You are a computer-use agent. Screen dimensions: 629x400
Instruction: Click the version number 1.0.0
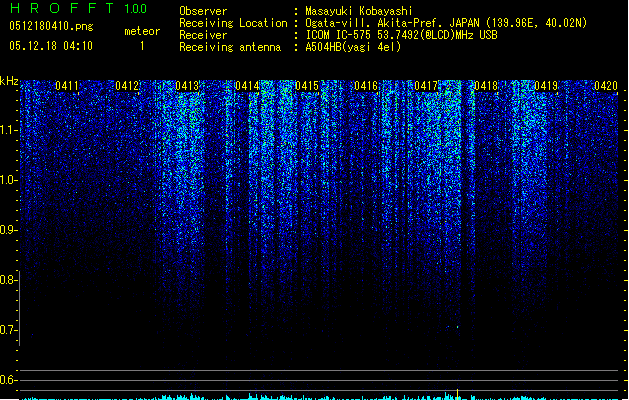click(136, 9)
